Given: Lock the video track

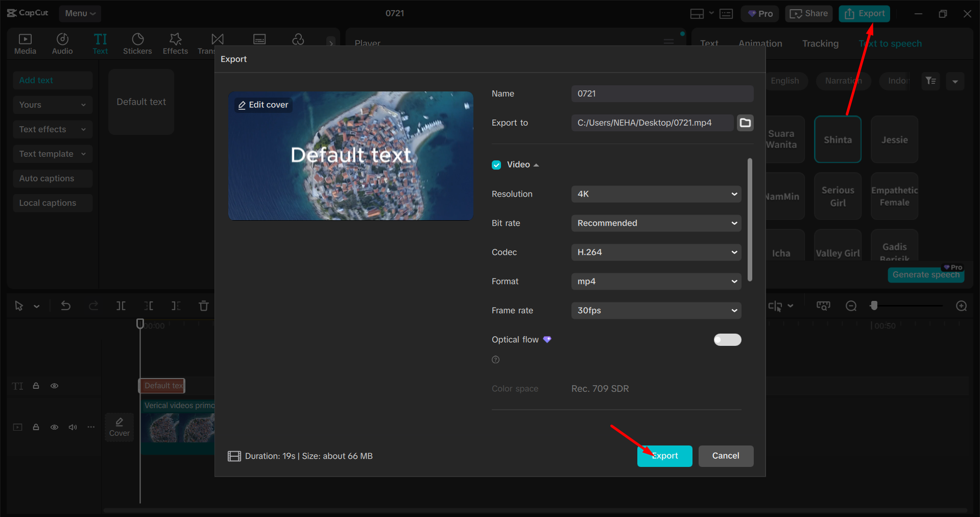Looking at the screenshot, I should click(36, 427).
